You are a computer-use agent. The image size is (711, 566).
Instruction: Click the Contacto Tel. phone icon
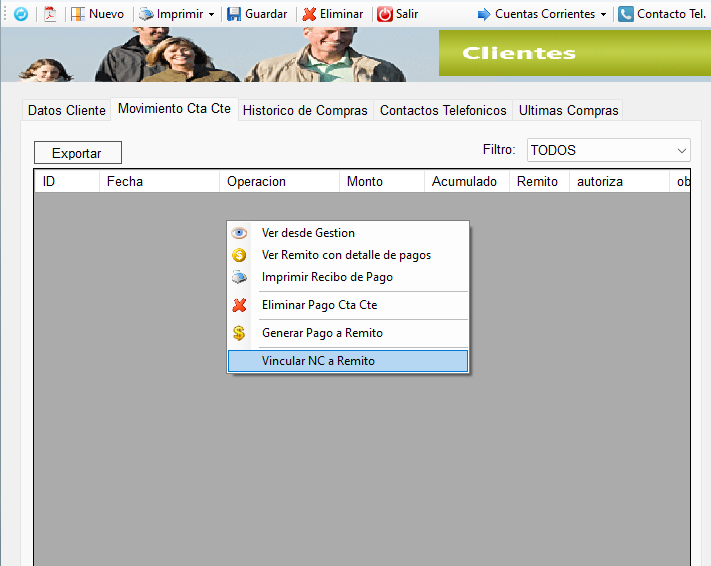[x=626, y=14]
